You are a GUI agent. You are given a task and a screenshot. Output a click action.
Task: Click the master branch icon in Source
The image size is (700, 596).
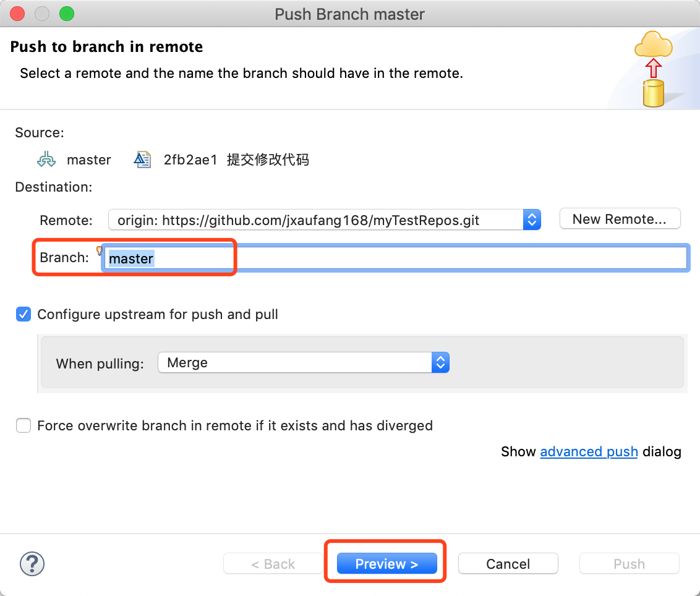46,160
